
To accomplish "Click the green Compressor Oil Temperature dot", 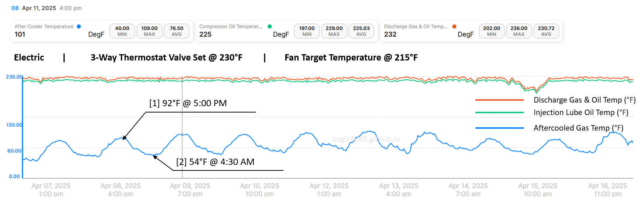I will point(270,27).
